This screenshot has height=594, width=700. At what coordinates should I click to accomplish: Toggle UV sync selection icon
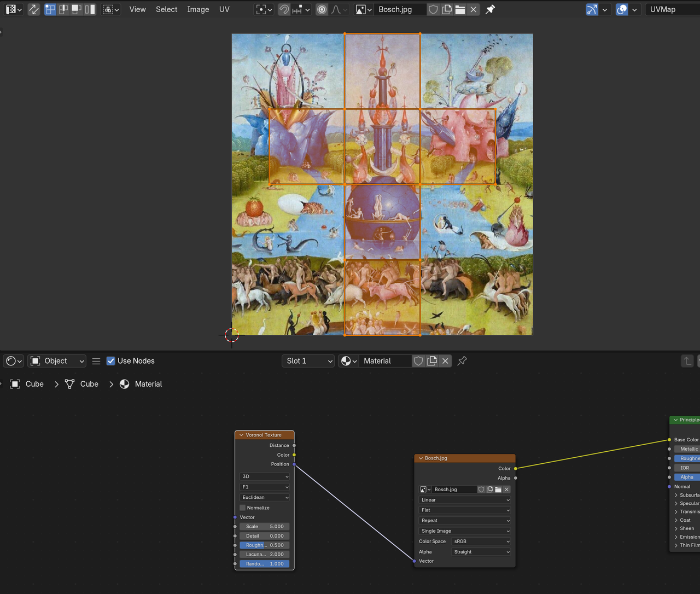pyautogui.click(x=34, y=9)
